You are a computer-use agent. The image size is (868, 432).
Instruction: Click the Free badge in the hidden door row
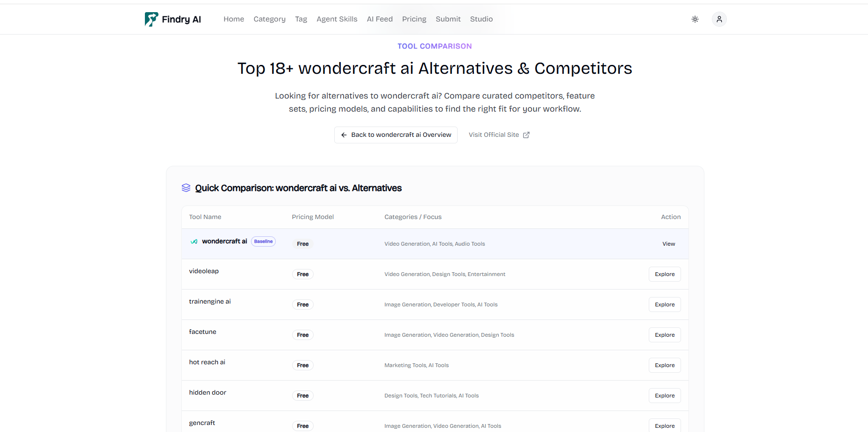point(303,396)
